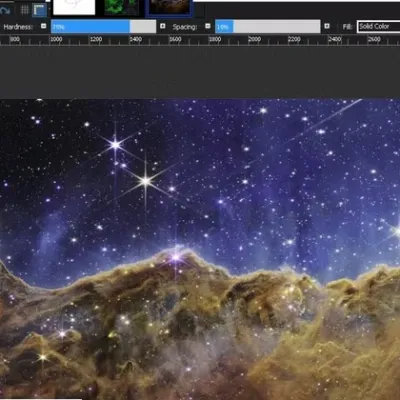The width and height of the screenshot is (400, 400).
Task: Decrease Hardness with the minus button
Action: click(44, 26)
